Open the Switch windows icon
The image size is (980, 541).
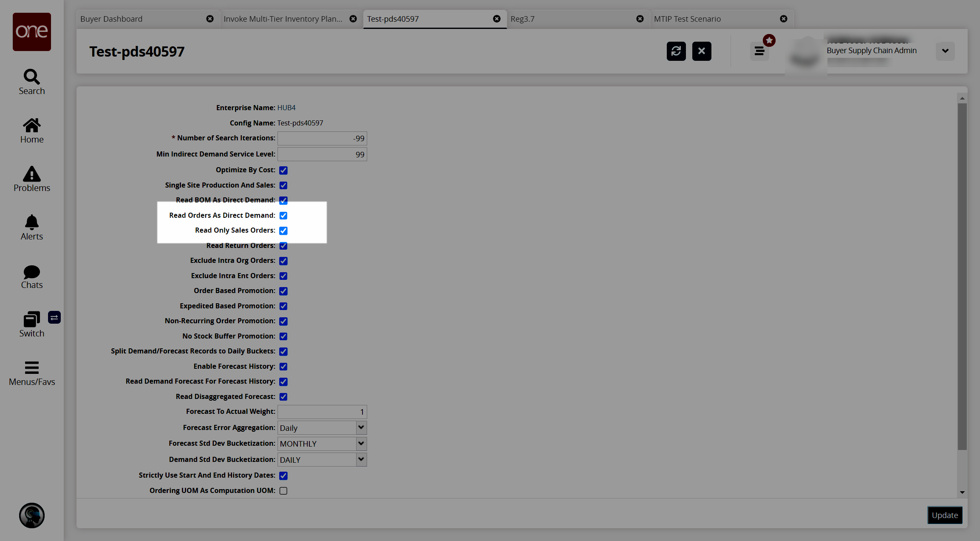coord(31,325)
